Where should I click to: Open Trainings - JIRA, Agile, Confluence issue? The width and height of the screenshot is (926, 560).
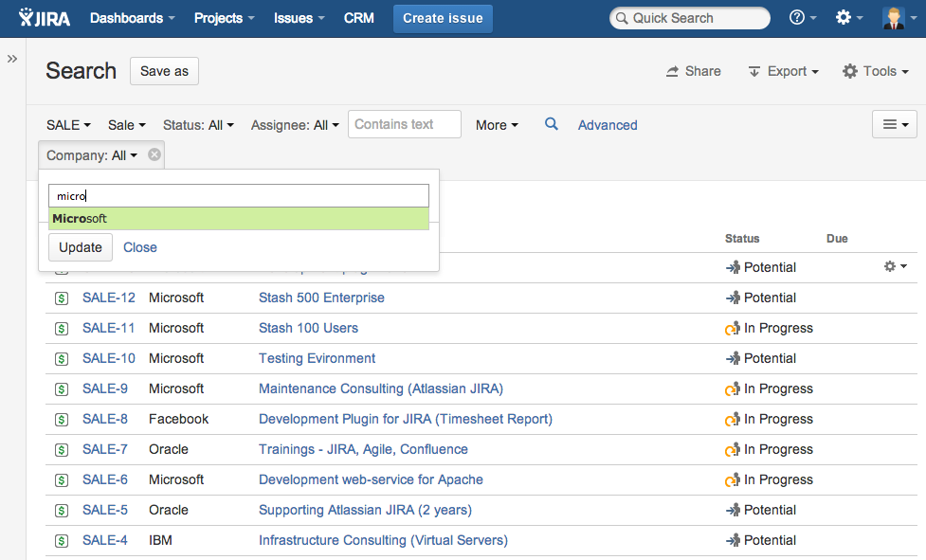(x=363, y=450)
